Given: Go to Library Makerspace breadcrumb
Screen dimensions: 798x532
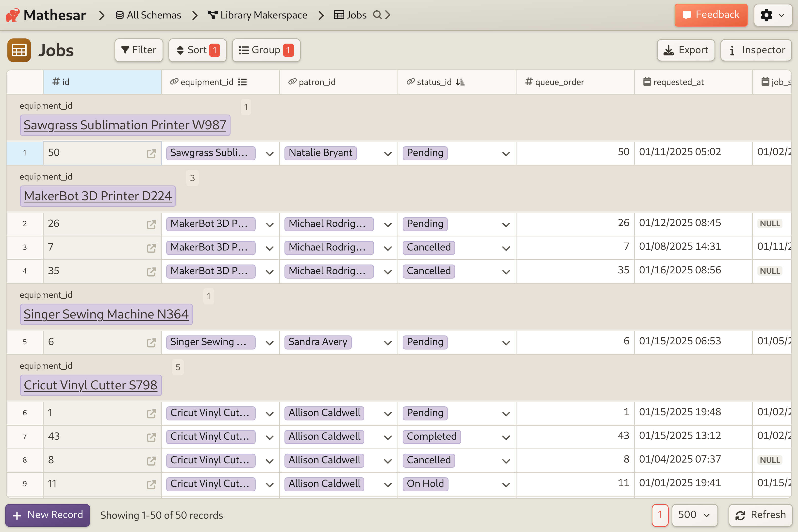Looking at the screenshot, I should pyautogui.click(x=257, y=15).
